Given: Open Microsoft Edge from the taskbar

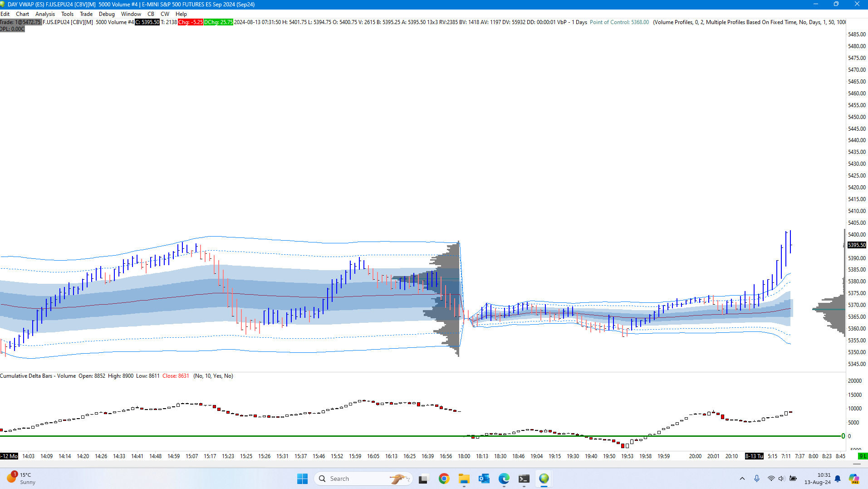Looking at the screenshot, I should [504, 479].
